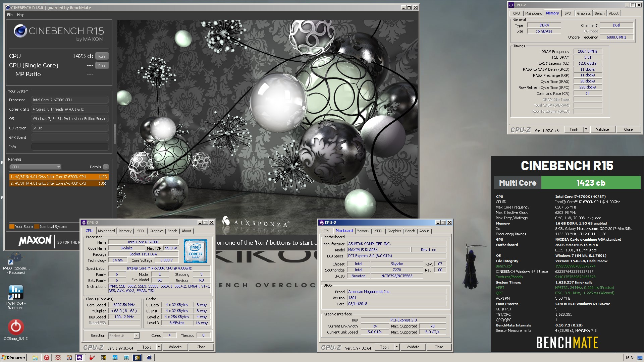The width and height of the screenshot is (644, 362).
Task: Switch to CPU tab in Mainboard CPU-Z window
Action: tap(327, 231)
